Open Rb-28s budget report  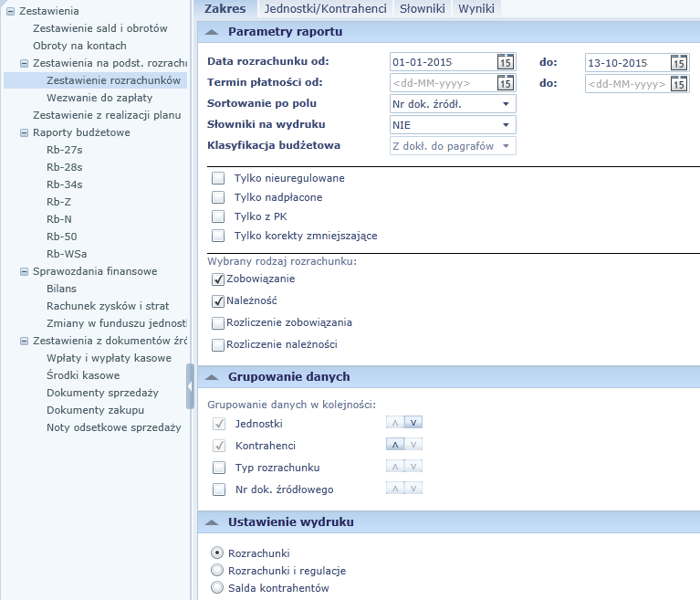click(64, 167)
